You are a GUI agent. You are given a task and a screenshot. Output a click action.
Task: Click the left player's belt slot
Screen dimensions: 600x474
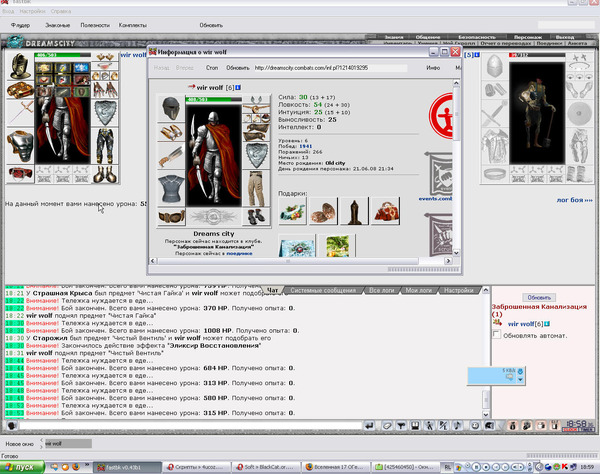coord(20,174)
